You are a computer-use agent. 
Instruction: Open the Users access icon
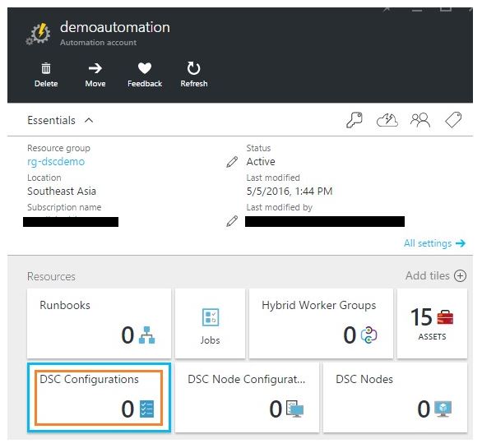click(x=420, y=120)
